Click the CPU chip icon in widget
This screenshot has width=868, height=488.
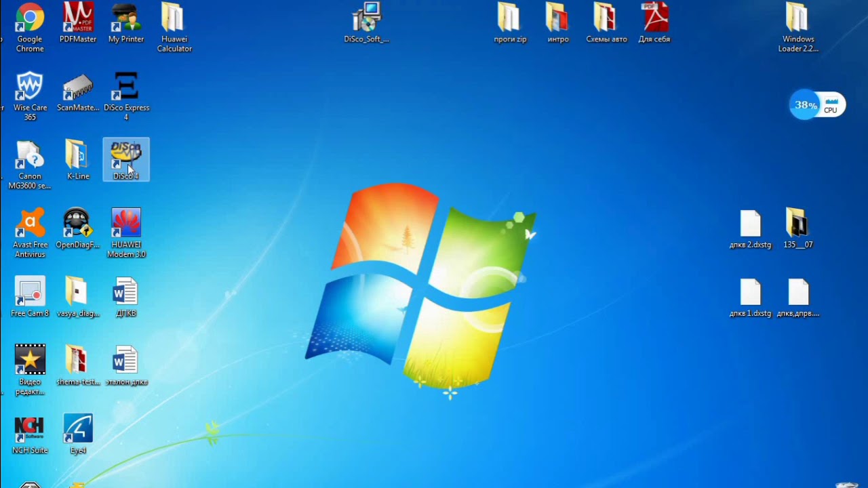(831, 102)
